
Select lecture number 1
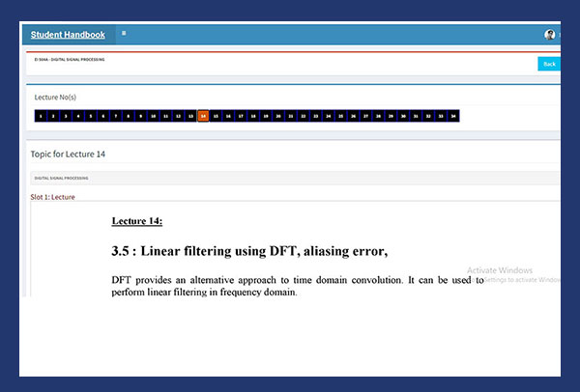tap(41, 116)
